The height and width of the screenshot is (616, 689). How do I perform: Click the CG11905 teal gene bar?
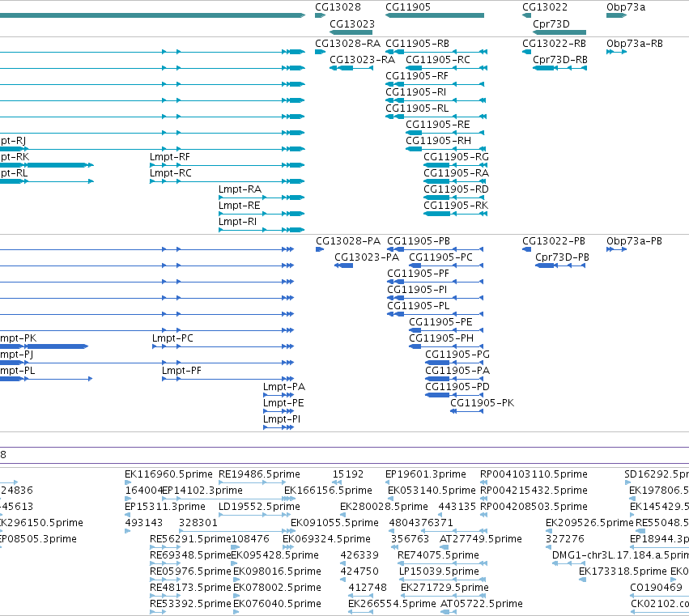pyautogui.click(x=435, y=15)
